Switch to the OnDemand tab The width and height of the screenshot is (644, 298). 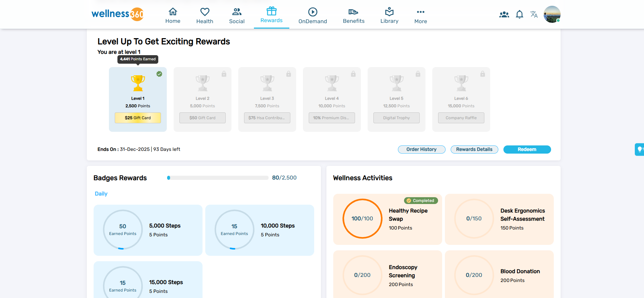pyautogui.click(x=312, y=16)
